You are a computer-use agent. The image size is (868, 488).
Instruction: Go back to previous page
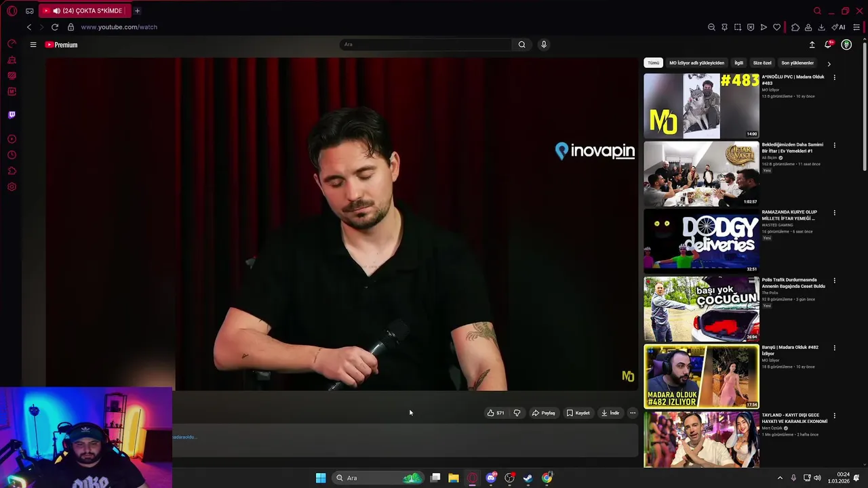point(28,27)
